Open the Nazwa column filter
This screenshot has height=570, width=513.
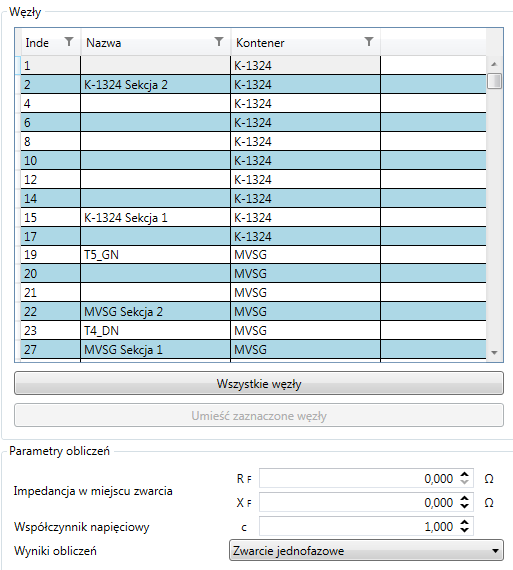click(219, 42)
